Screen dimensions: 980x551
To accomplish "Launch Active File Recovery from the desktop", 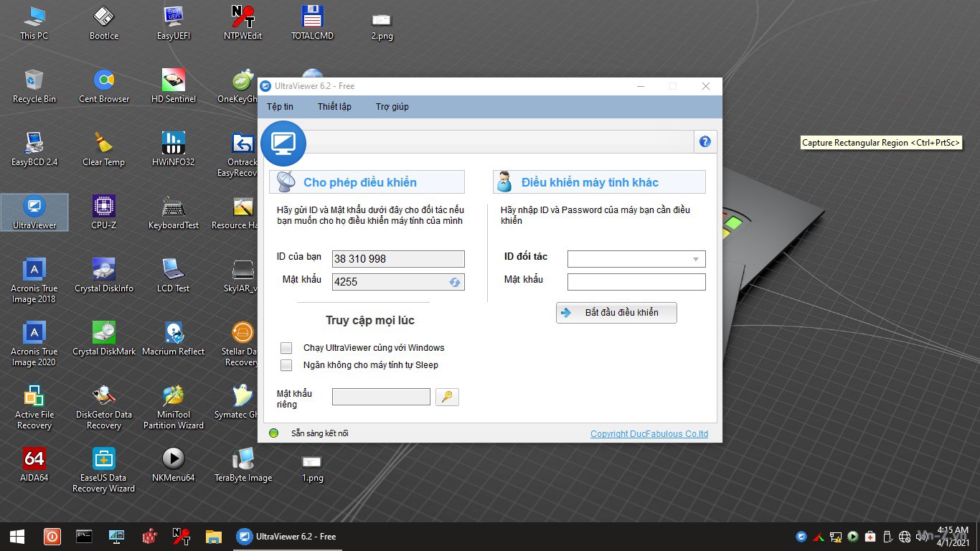I will [x=34, y=407].
